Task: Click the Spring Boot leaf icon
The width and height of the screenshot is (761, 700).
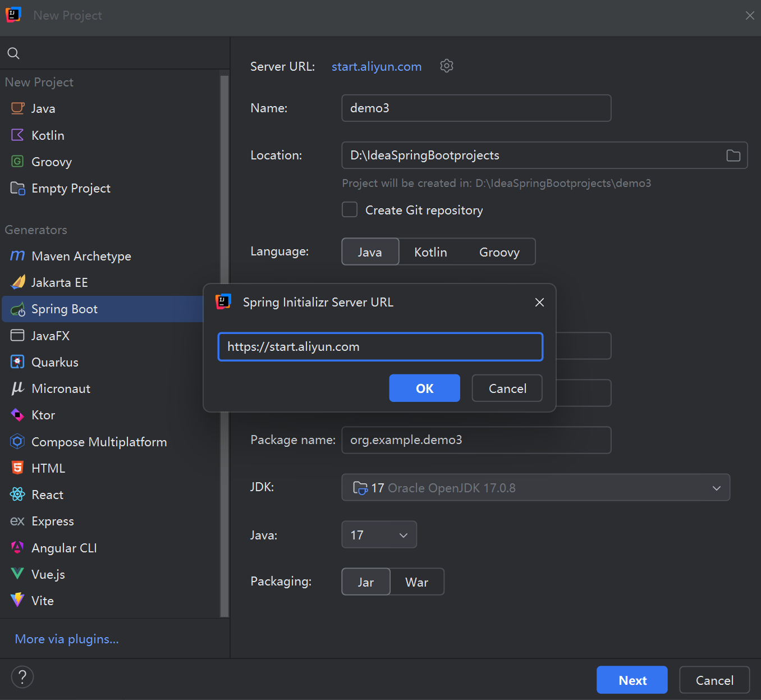Action: [x=18, y=309]
